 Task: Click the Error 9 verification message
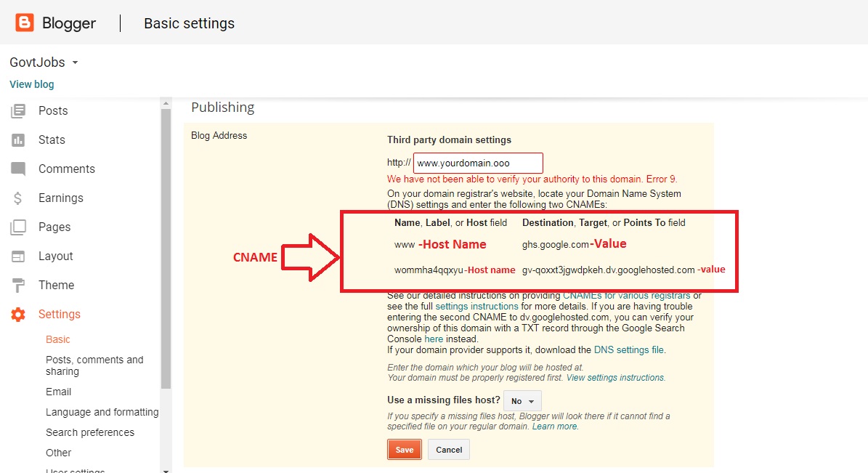532,179
